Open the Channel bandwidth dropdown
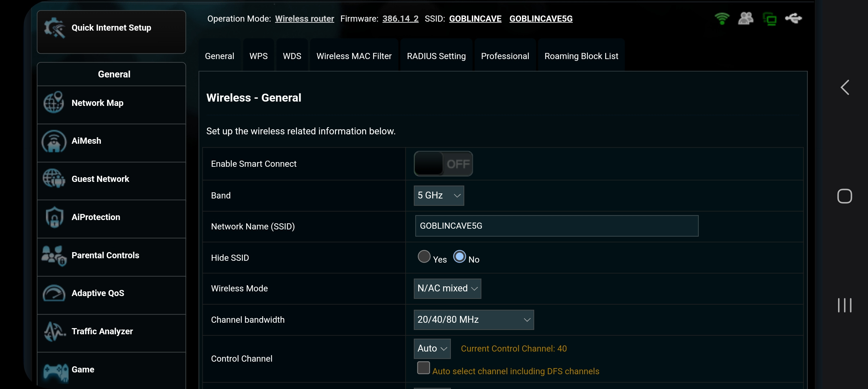868x389 pixels. (x=474, y=320)
